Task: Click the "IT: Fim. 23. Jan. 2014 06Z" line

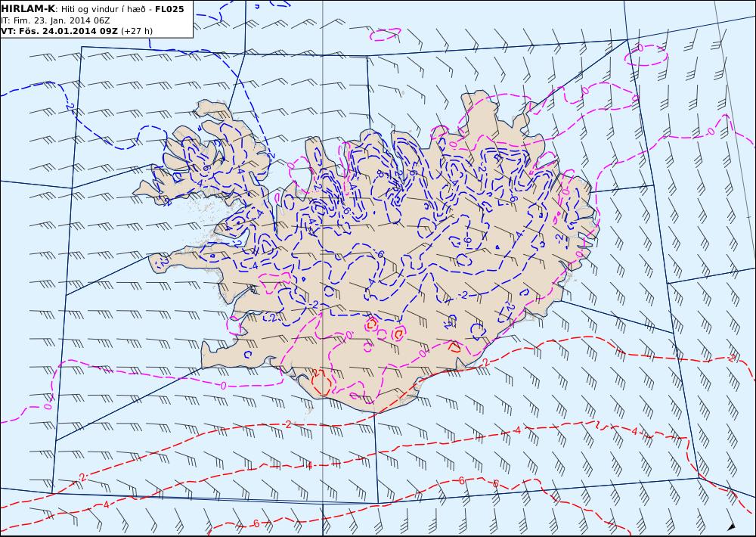Action: 55,20
